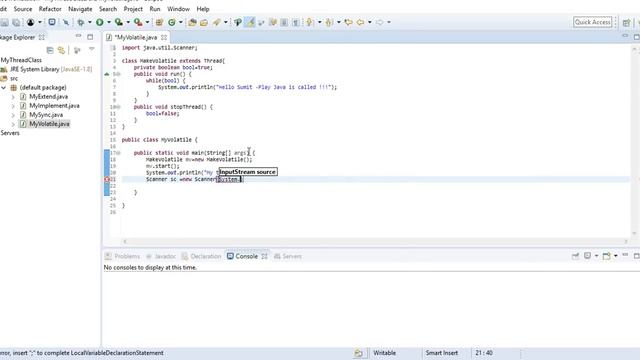Click the Previous Annotation arrow icon

pyautogui.click(x=329, y=22)
